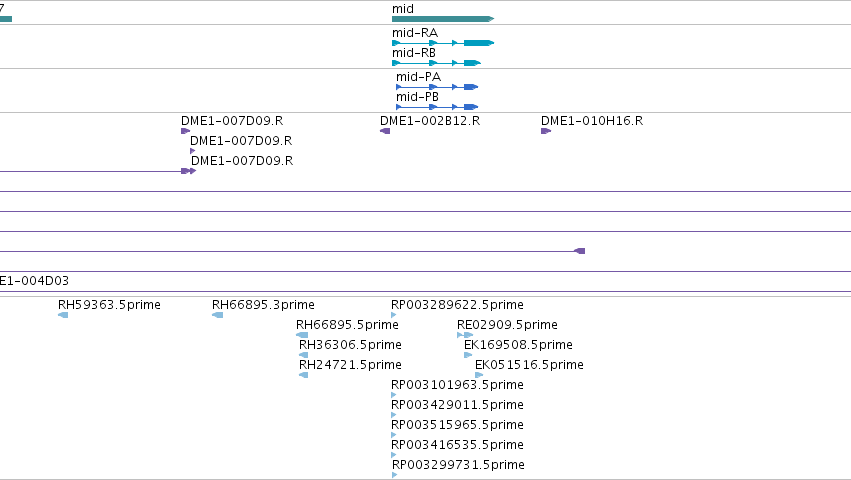Open the RP003289622.5prime label
Screen dimensions: 851x480
click(458, 305)
